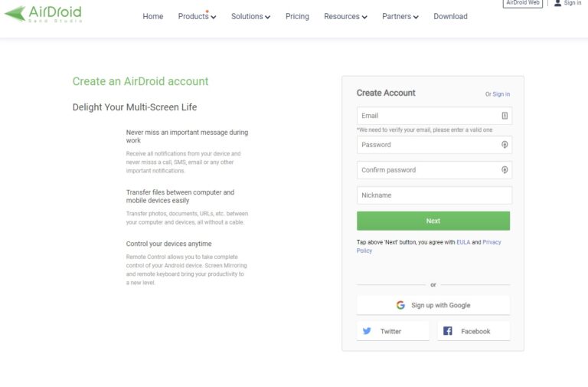Sign up with Twitter button
This screenshot has width=588, height=387.
[x=393, y=331]
